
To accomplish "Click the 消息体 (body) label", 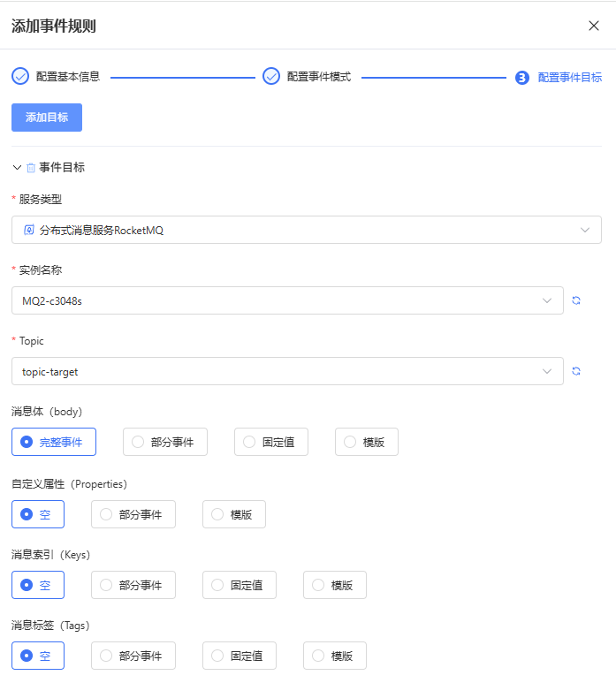I will [x=47, y=412].
